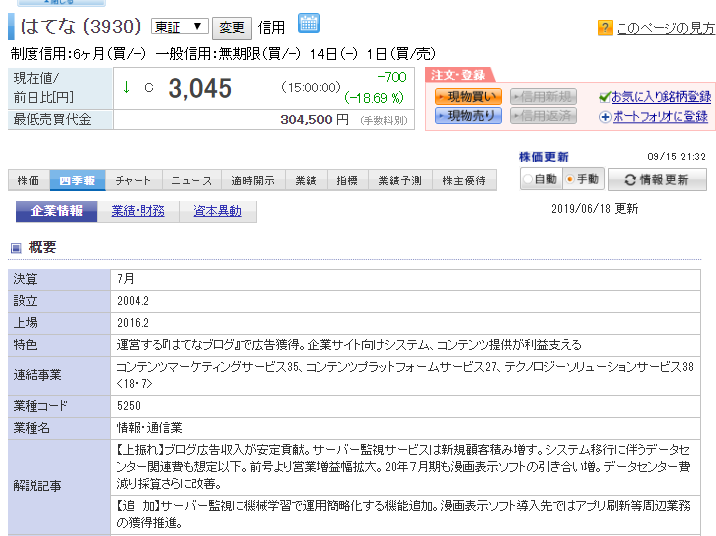Viewport: 716px width, 536px height.
Task: Open このページの見方 help link
Action: click(x=665, y=28)
